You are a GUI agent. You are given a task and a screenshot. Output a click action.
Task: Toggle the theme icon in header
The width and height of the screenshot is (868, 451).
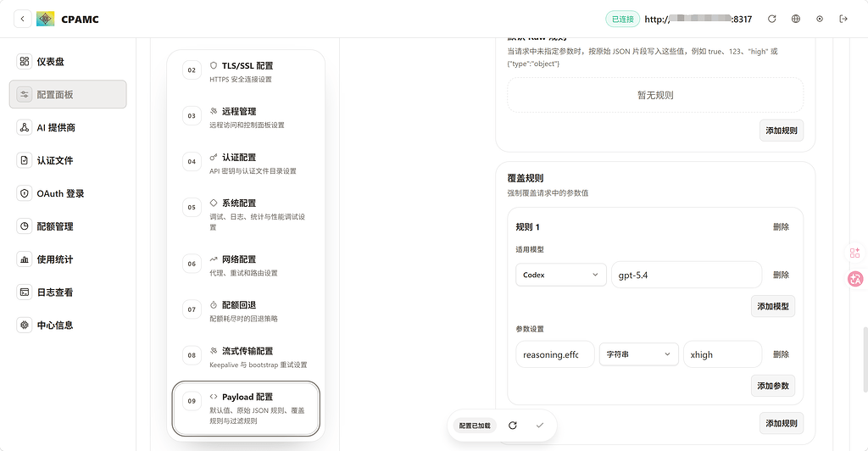[x=820, y=19]
